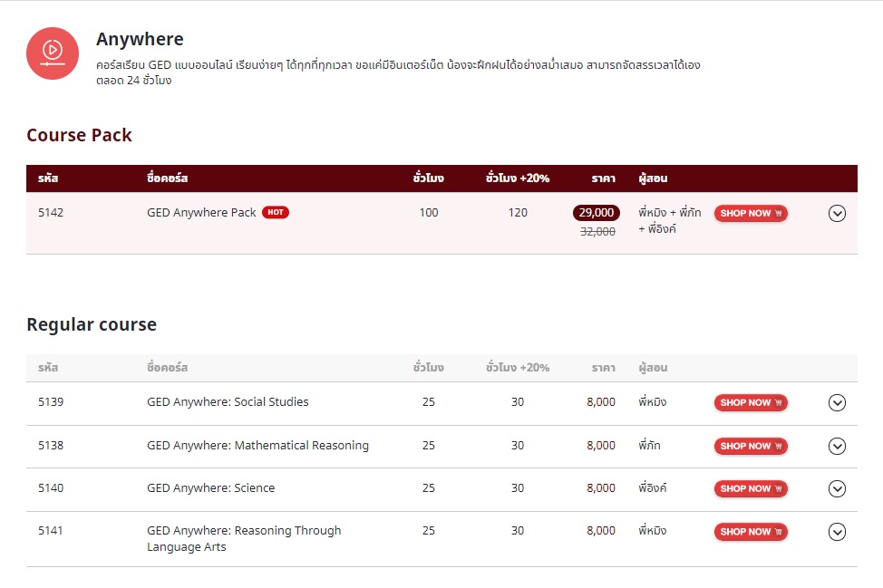Click the Anywhere title heading
The image size is (883, 588).
coord(140,39)
